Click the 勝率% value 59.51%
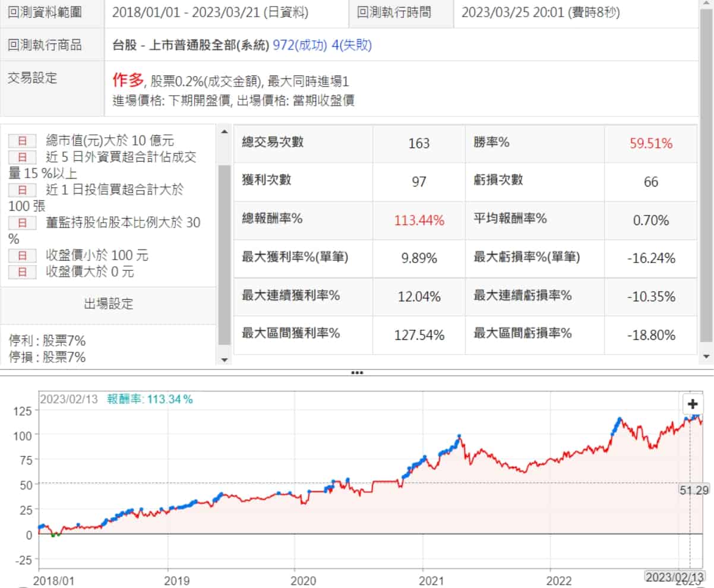The image size is (714, 588). tap(651, 143)
